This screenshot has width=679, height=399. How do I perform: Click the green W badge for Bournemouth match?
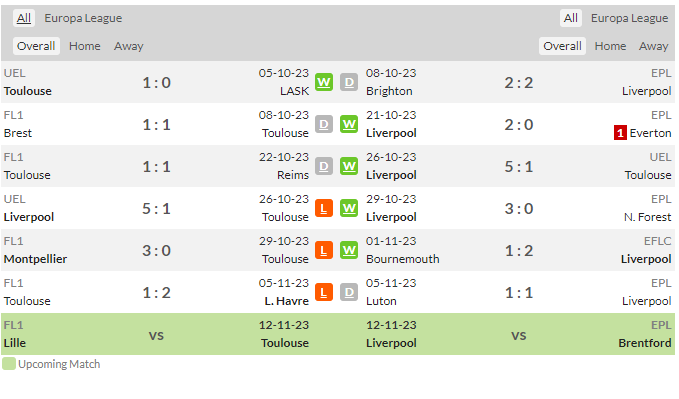(349, 250)
